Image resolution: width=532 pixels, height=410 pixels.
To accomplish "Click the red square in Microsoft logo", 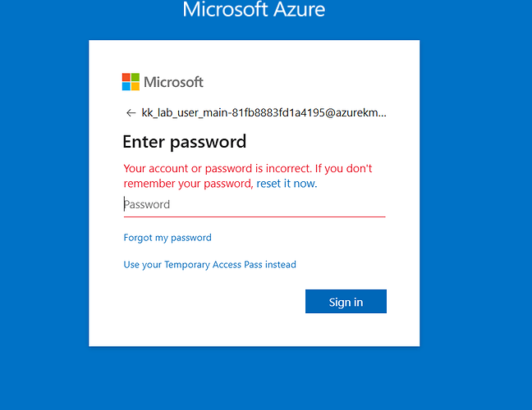I will click(x=126, y=77).
